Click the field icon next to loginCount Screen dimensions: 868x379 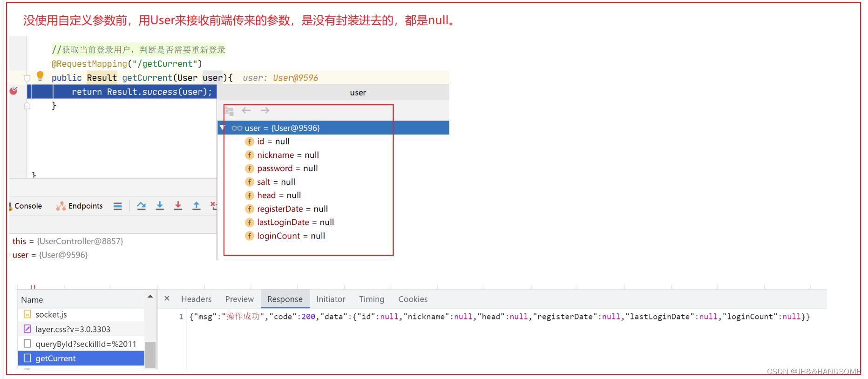250,236
